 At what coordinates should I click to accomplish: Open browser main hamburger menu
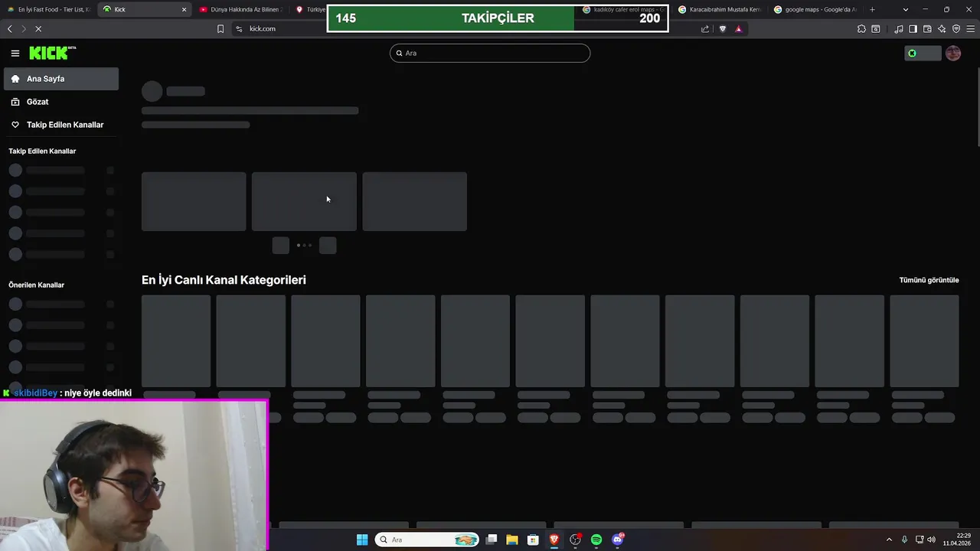[971, 28]
